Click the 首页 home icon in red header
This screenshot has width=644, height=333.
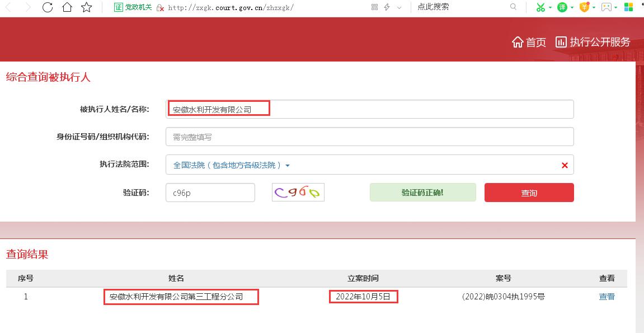point(517,41)
